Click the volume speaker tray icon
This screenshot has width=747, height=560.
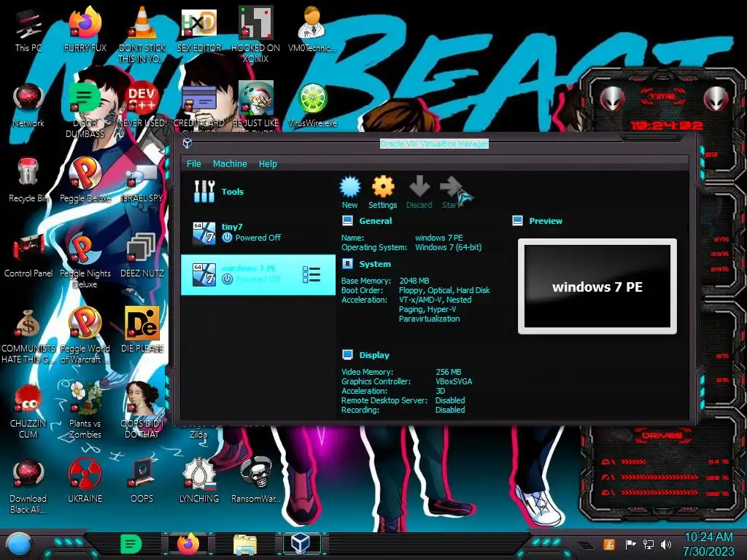(666, 544)
